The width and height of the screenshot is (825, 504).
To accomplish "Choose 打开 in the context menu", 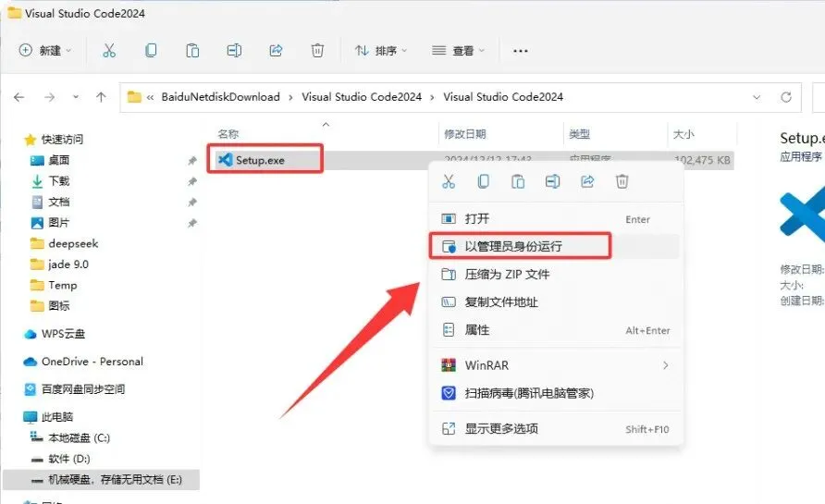I will (556, 219).
